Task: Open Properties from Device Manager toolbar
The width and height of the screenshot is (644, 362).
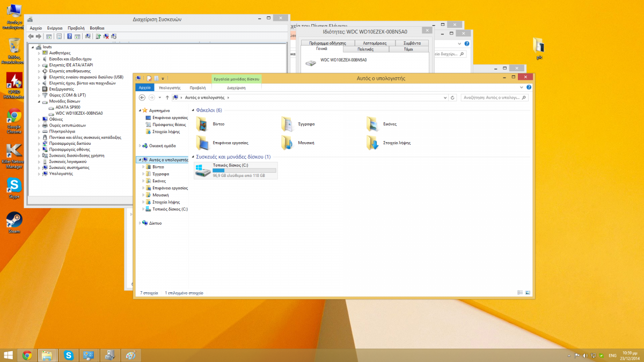Action: point(59,36)
